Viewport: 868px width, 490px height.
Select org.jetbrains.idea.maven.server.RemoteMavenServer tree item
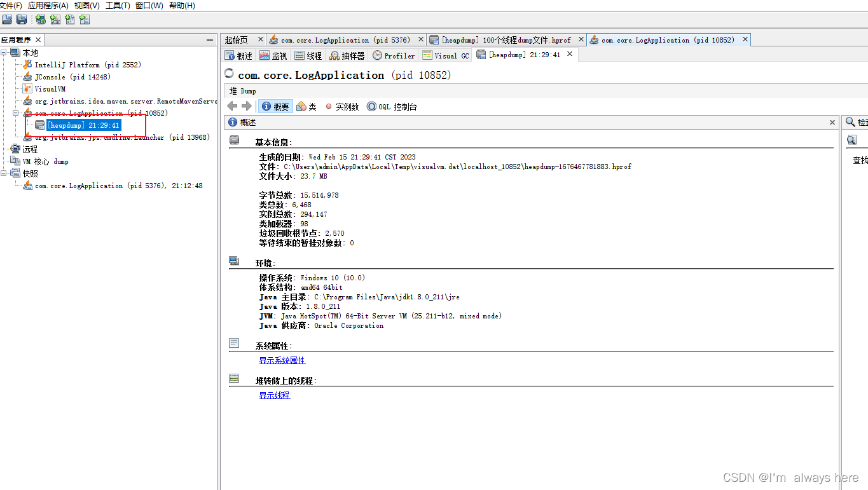126,101
